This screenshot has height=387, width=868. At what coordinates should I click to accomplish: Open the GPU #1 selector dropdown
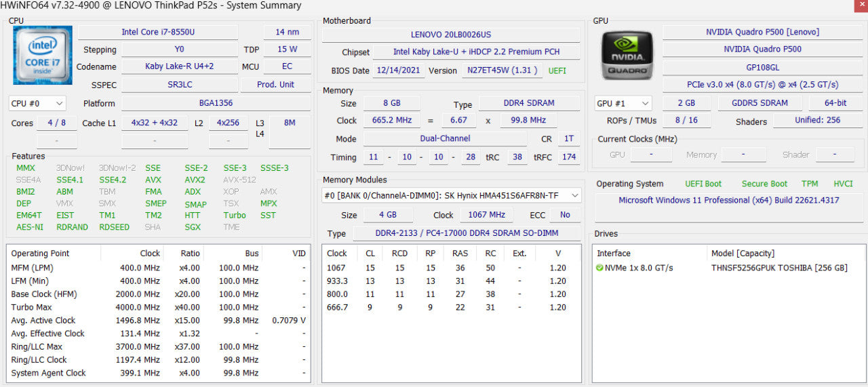coord(623,103)
